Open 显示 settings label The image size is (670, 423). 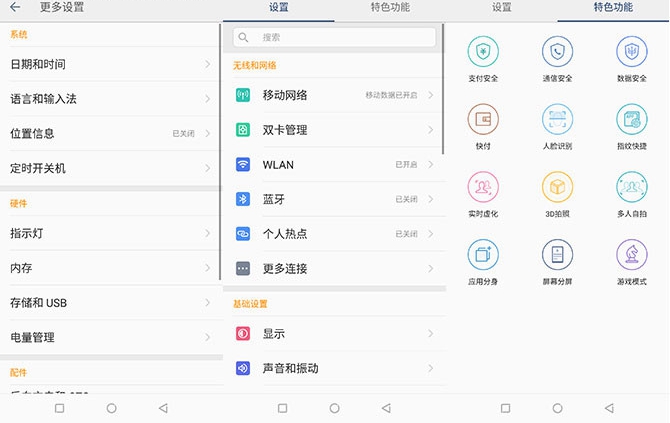coord(274,333)
